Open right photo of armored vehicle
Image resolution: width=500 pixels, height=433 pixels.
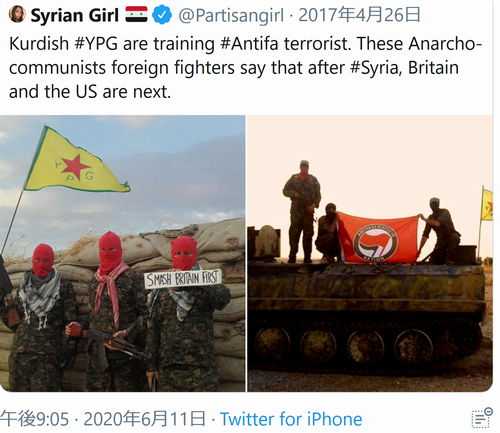pos(370,253)
